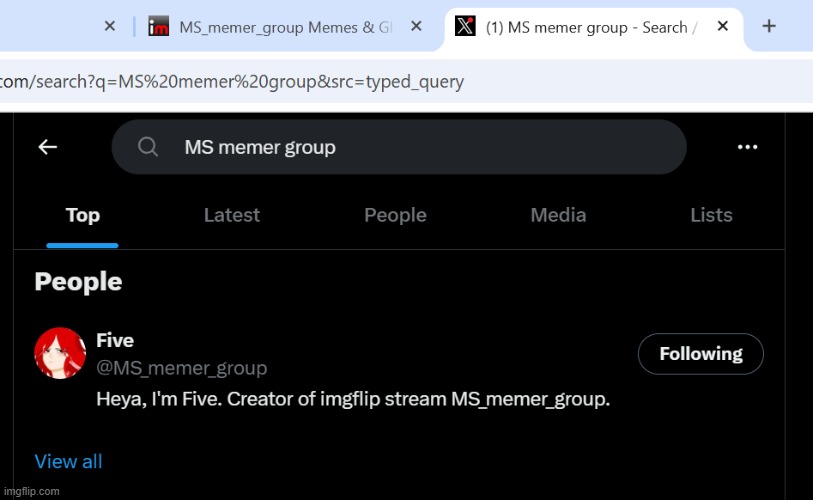Viewport: 813px width, 500px height.
Task: Open the three-dot more options menu
Action: (x=747, y=147)
